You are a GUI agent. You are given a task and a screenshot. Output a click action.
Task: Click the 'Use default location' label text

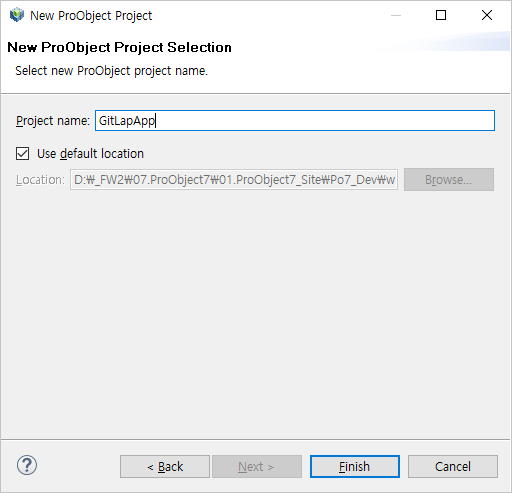coord(90,154)
